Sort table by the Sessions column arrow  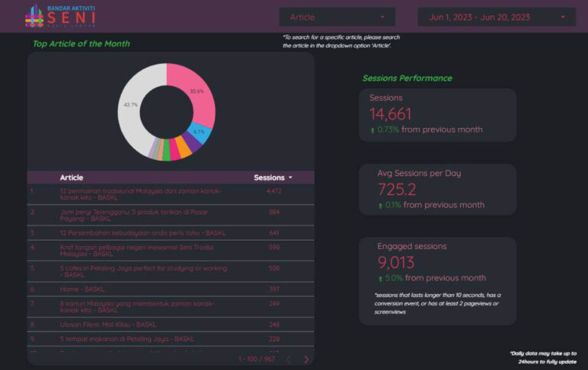290,178
